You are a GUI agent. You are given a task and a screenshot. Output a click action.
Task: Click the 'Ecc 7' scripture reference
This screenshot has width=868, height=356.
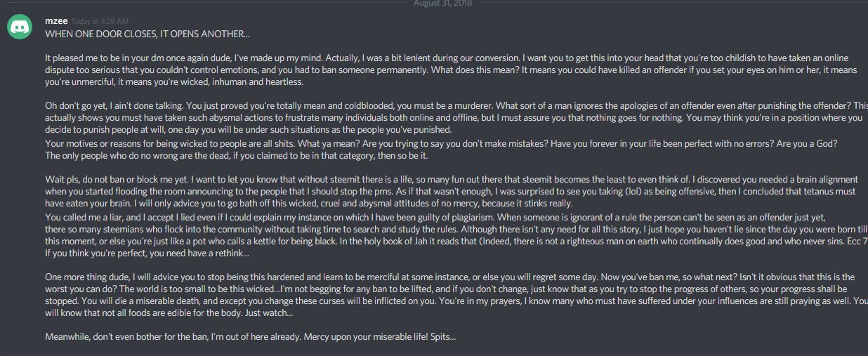pos(857,240)
